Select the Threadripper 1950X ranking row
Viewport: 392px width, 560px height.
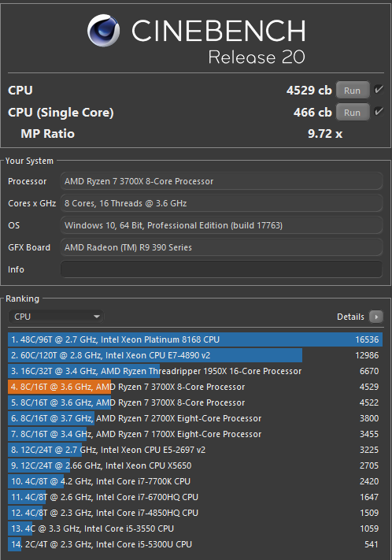click(195, 371)
